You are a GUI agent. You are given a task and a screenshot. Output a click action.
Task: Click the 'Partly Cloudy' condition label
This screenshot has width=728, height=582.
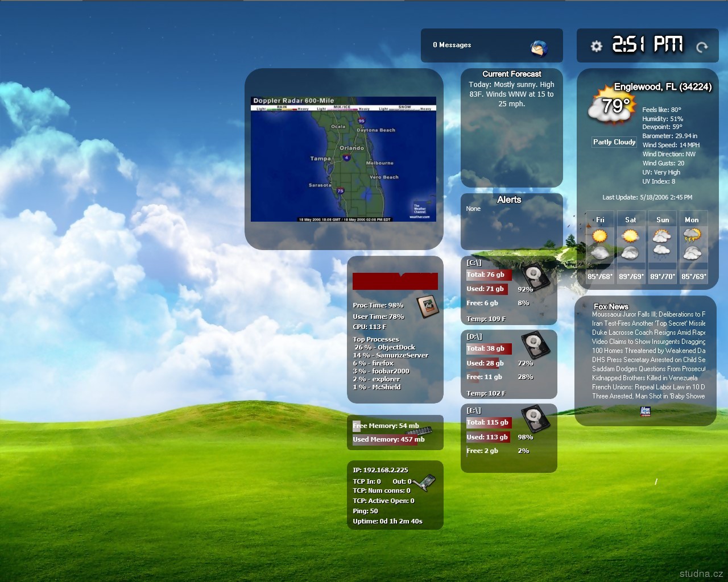pyautogui.click(x=614, y=142)
